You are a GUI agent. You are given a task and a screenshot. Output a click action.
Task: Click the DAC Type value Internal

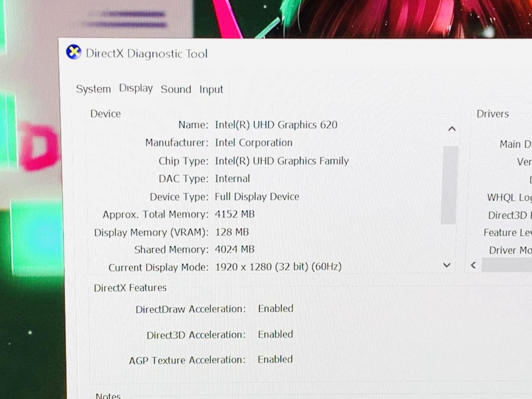[x=232, y=179]
